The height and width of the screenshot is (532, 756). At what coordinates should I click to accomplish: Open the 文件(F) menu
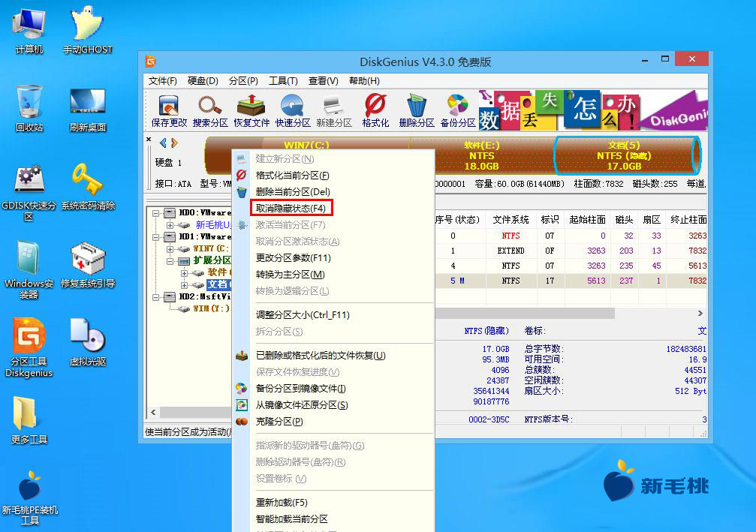162,81
